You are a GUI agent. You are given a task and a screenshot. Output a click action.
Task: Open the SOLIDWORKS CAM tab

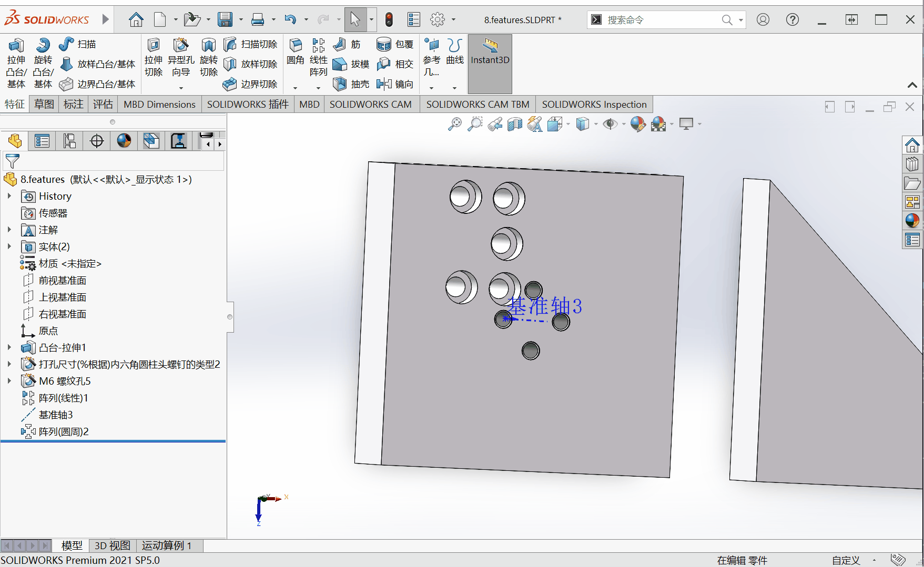click(370, 105)
